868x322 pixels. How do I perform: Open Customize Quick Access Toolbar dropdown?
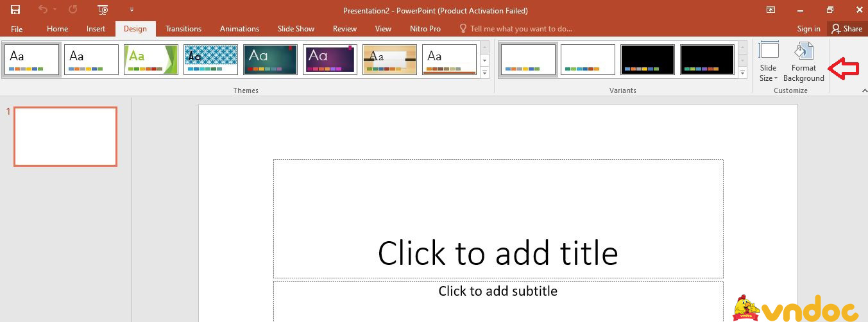[132, 10]
